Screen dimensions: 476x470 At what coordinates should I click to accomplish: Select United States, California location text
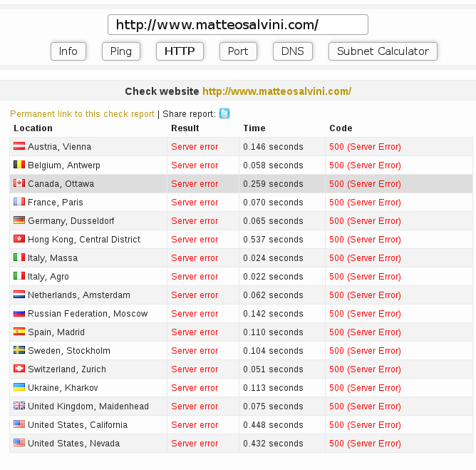pos(78,425)
